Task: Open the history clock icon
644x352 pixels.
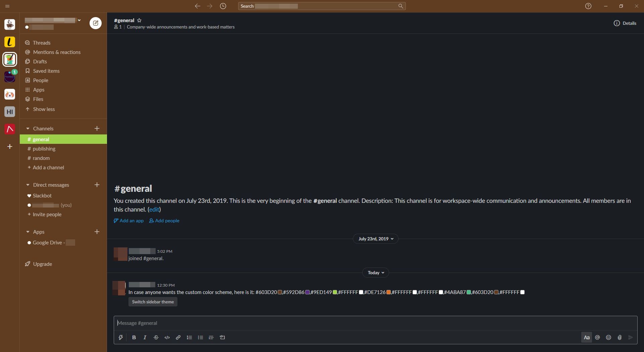Action: pyautogui.click(x=223, y=6)
